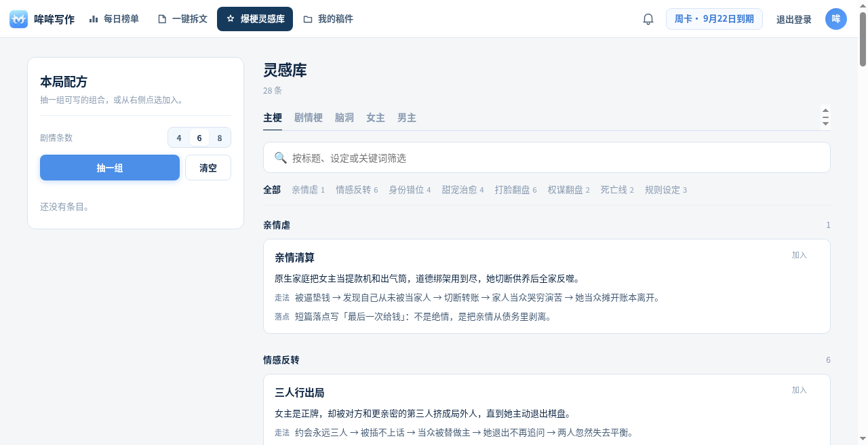868x445 pixels.
Task: Click the 哞哞写作 logo icon
Action: click(x=19, y=19)
